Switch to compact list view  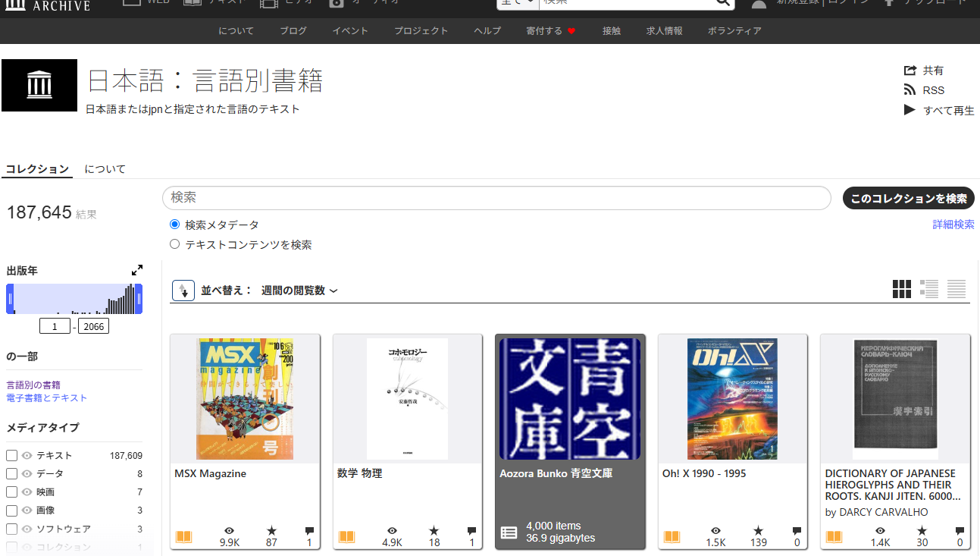957,289
